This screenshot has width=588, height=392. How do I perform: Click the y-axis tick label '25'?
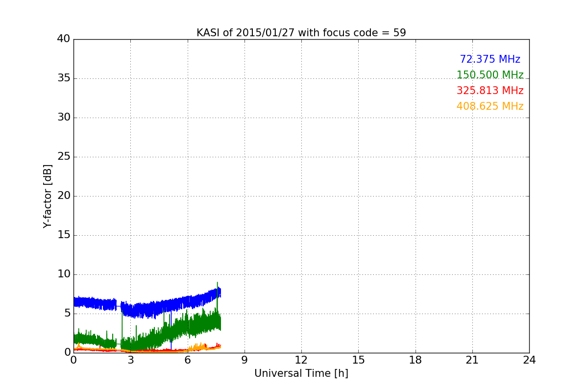click(64, 157)
